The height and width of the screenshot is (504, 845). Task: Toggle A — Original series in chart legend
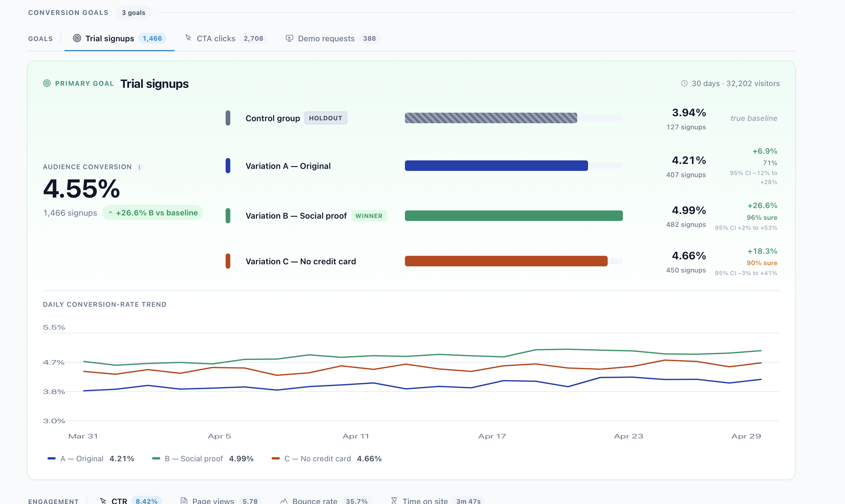(91, 459)
